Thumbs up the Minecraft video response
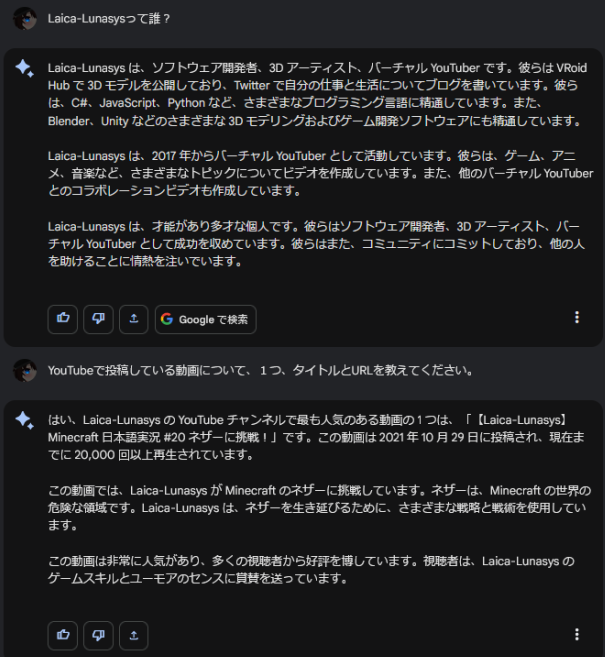The image size is (605, 657). tap(63, 634)
